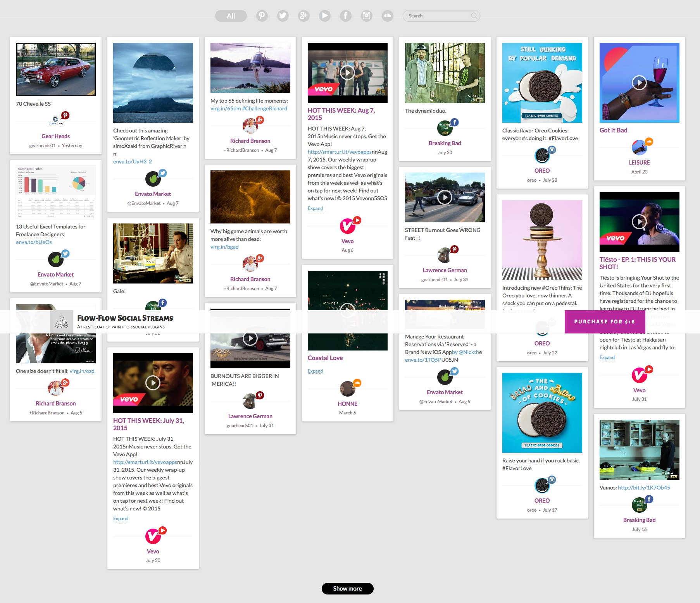Open the Excel Templates spreadsheet image

pos(56,192)
